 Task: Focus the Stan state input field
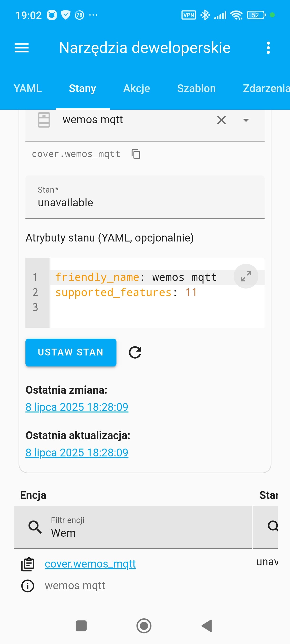(145, 197)
